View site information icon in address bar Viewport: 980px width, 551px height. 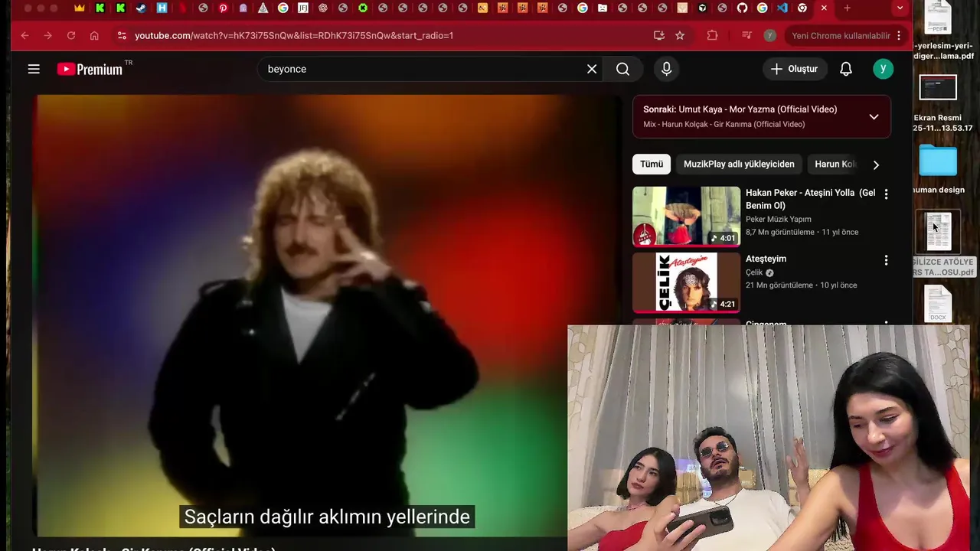tap(122, 35)
